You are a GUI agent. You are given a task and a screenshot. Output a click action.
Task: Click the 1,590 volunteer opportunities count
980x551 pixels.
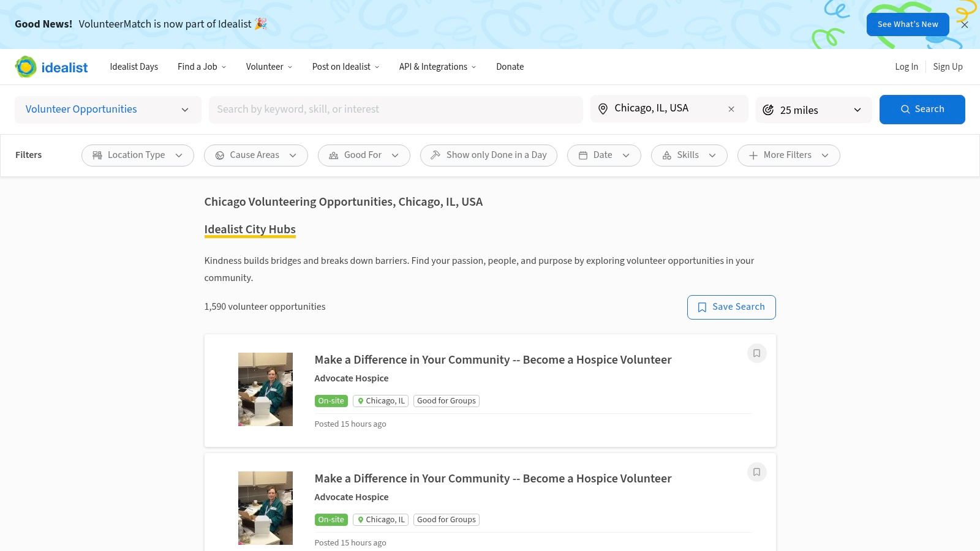pyautogui.click(x=265, y=307)
